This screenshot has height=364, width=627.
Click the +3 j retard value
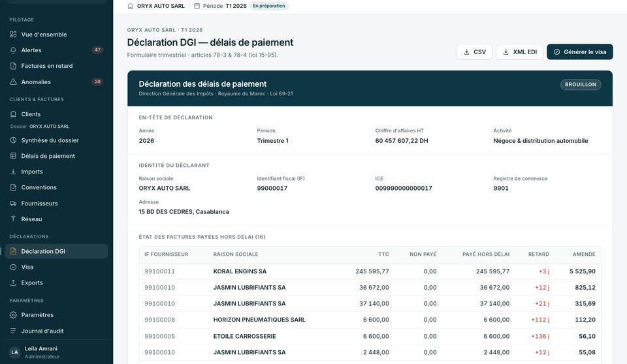pos(544,271)
